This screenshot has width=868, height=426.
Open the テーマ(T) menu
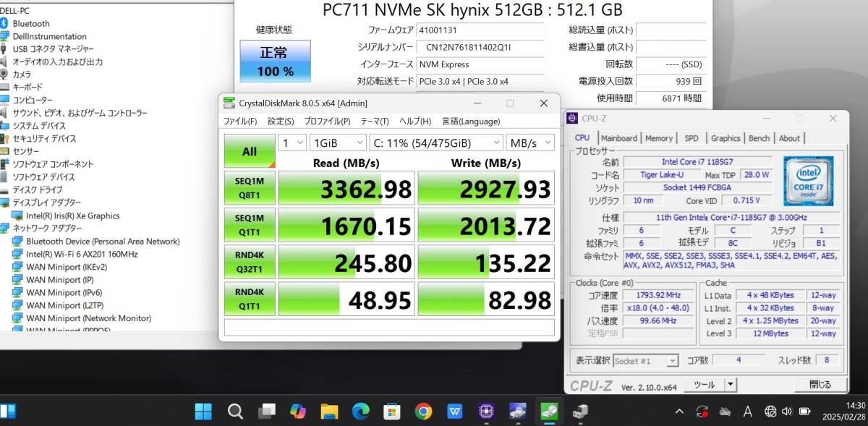(x=375, y=121)
